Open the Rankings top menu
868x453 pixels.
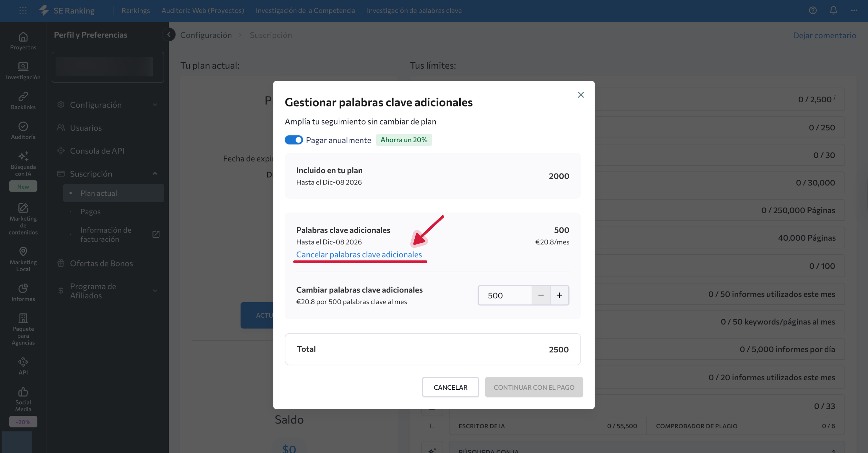(135, 10)
